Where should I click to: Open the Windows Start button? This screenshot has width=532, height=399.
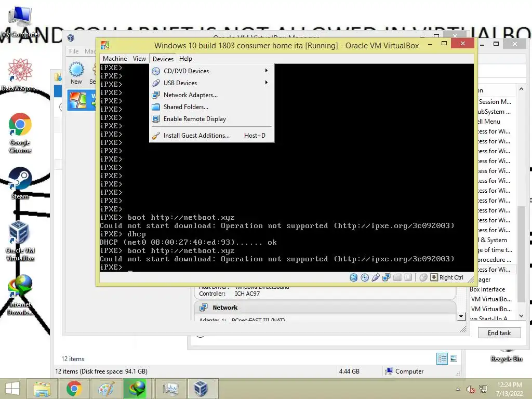click(12, 389)
